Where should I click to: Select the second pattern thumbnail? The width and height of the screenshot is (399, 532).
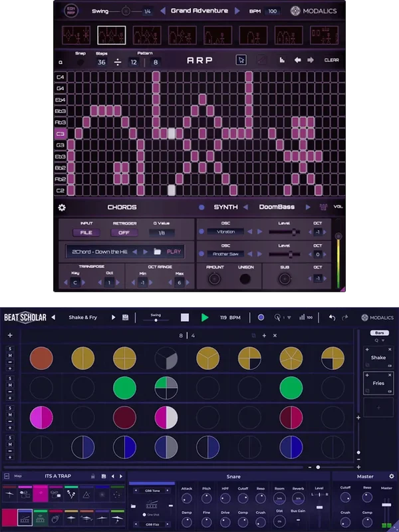coord(112,35)
